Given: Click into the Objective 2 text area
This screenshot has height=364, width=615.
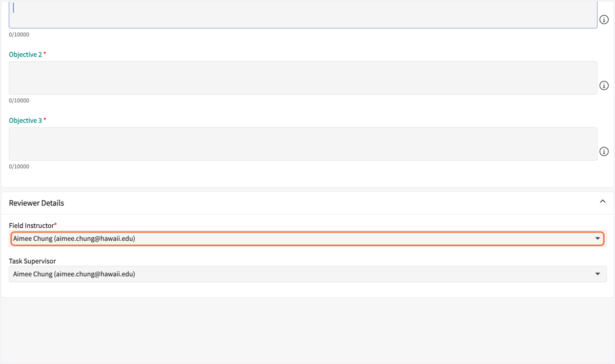Looking at the screenshot, I should click(303, 78).
